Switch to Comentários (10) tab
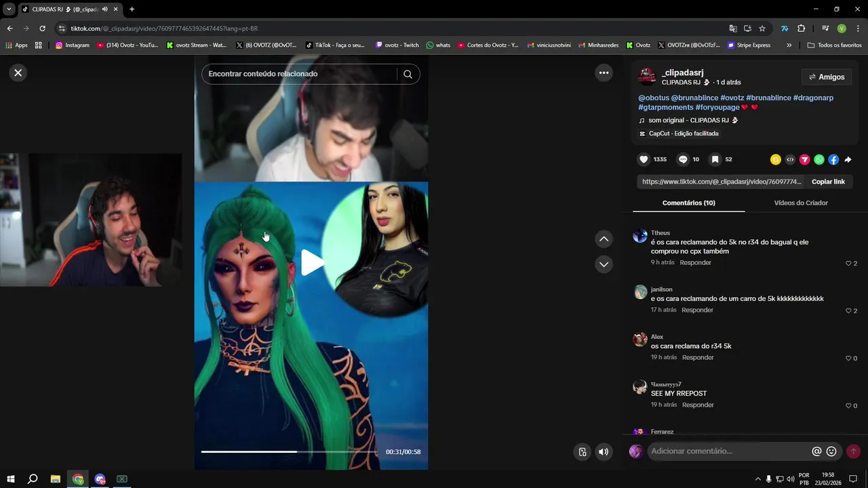 (688, 203)
